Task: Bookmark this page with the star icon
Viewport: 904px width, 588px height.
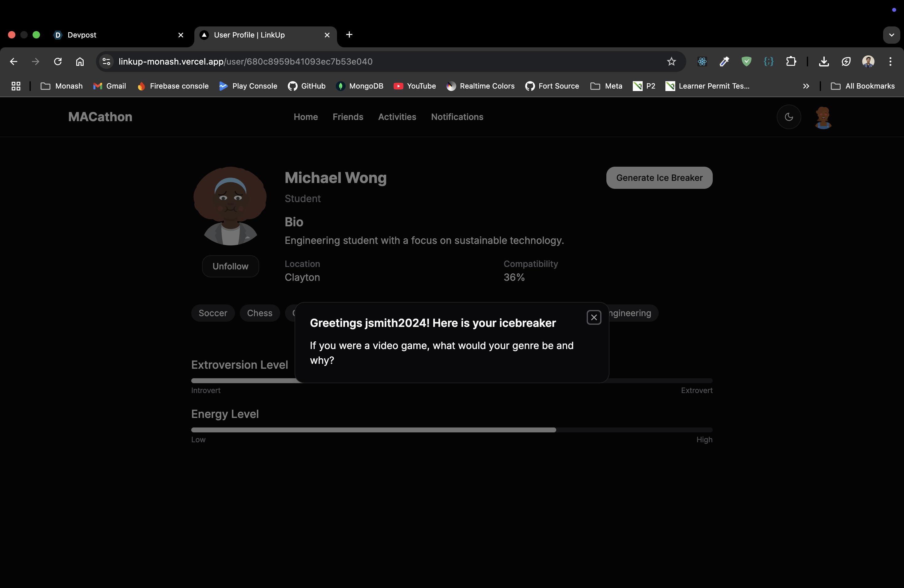Action: tap(671, 62)
